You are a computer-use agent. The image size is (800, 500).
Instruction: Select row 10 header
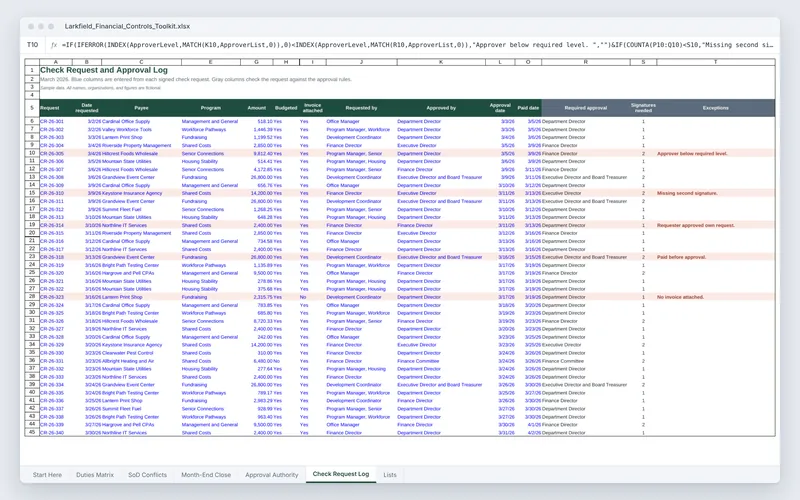32,153
